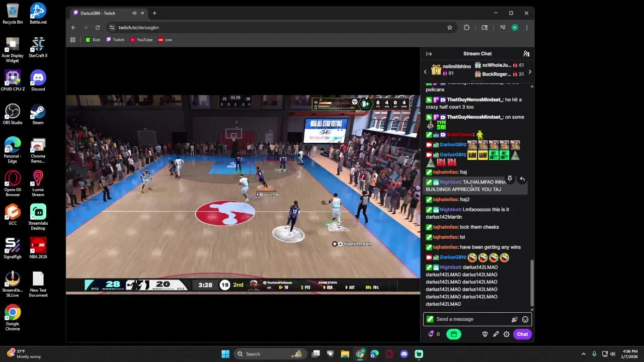This screenshot has width=644, height=362.
Task: Open Streamlabs Desktop shortcut
Action: click(38, 217)
